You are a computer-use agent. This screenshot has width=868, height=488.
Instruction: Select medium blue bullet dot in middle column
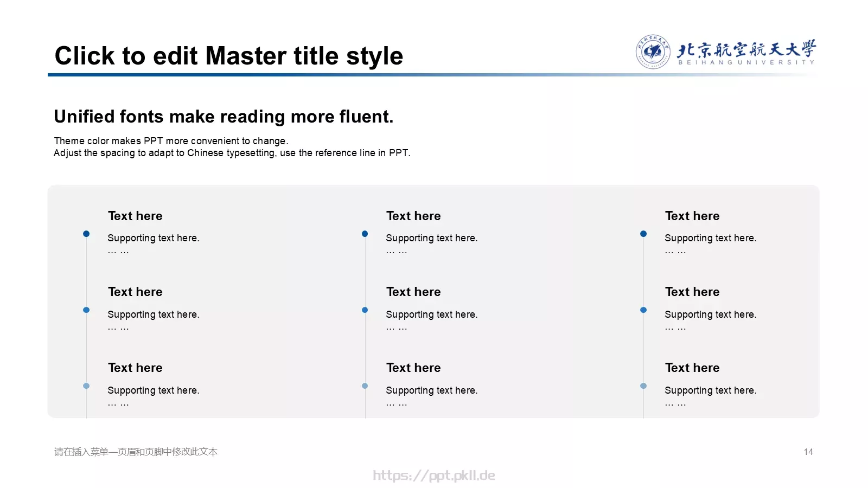tap(365, 310)
